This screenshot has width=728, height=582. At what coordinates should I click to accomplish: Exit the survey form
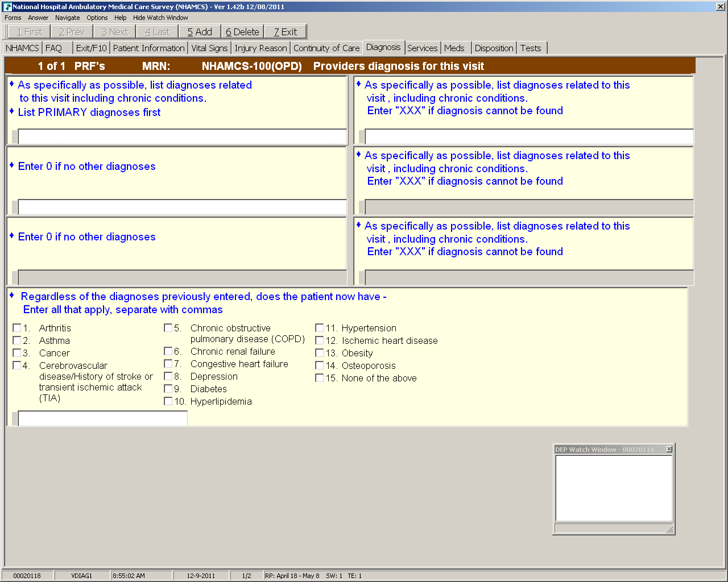[x=286, y=32]
